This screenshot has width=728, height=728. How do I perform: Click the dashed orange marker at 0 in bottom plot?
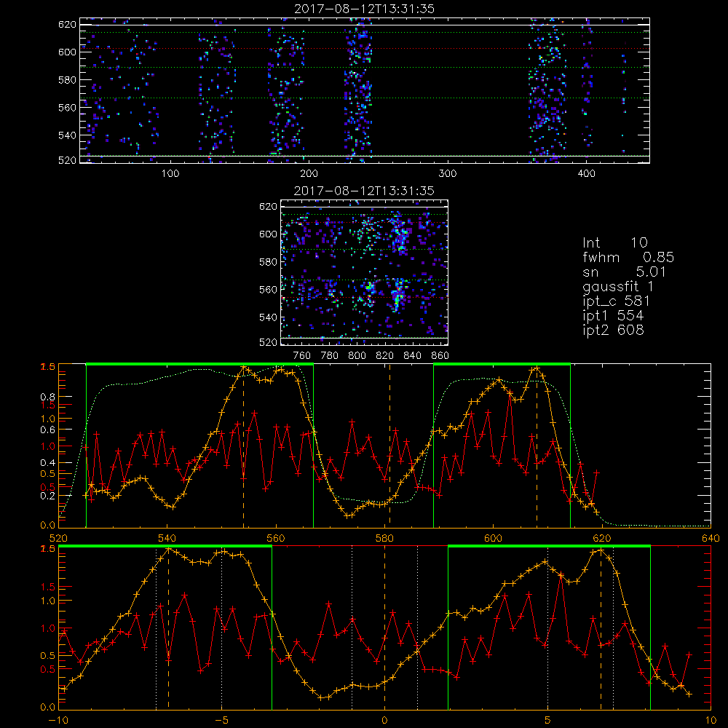pos(384,628)
